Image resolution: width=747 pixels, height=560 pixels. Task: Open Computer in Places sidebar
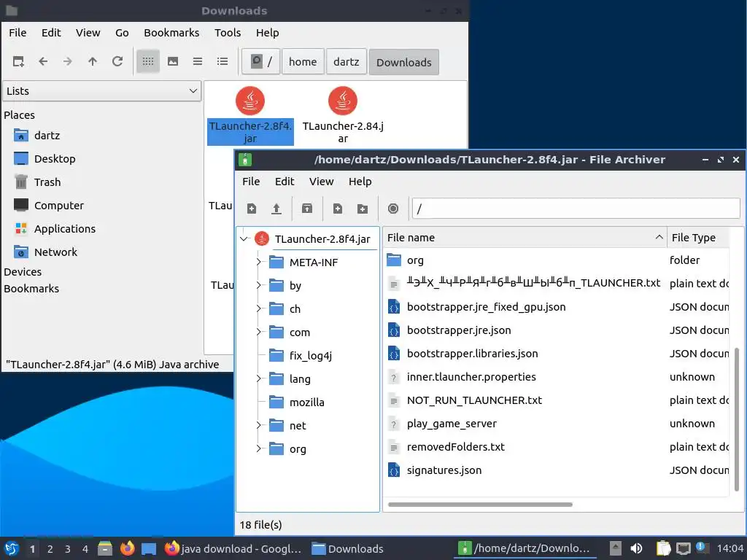click(49, 206)
